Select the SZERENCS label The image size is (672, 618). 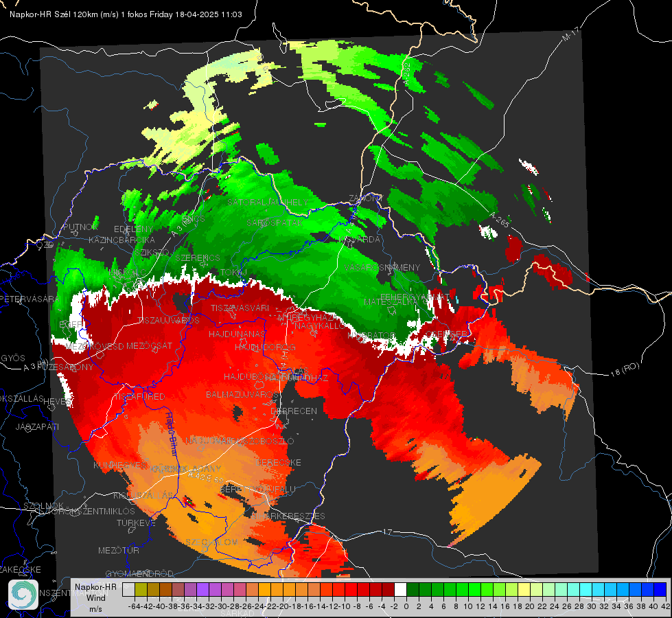[198, 257]
